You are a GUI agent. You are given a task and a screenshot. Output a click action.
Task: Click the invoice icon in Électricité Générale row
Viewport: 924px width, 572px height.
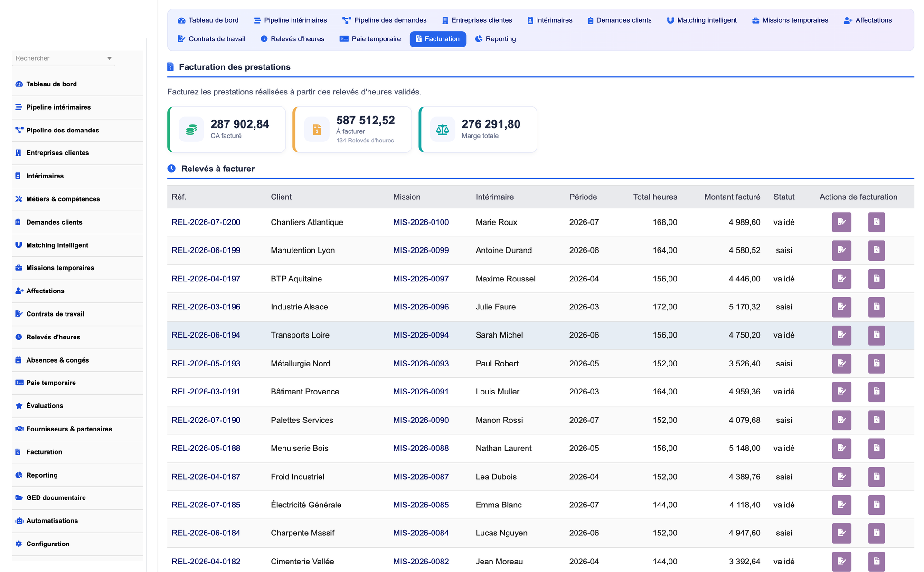tap(877, 505)
